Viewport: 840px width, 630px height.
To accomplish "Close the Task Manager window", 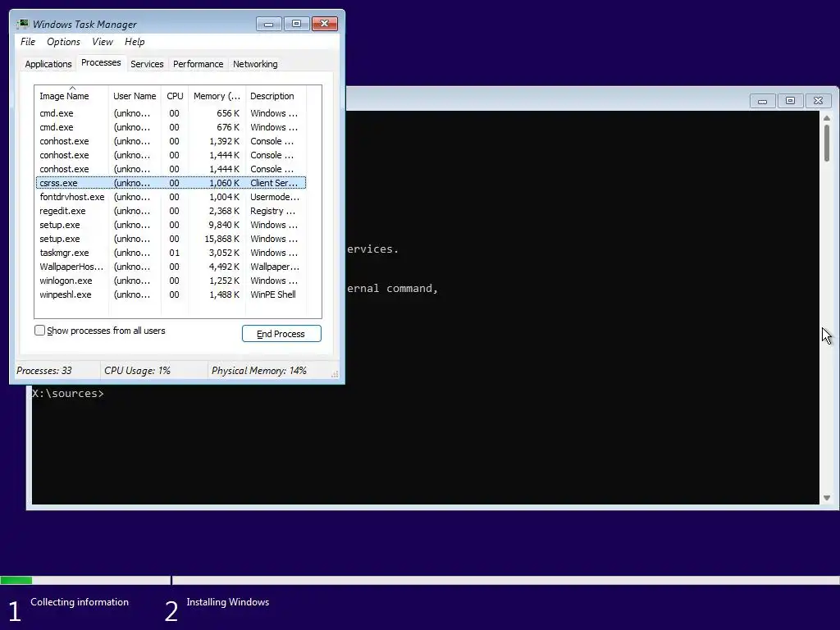I will pyautogui.click(x=325, y=24).
